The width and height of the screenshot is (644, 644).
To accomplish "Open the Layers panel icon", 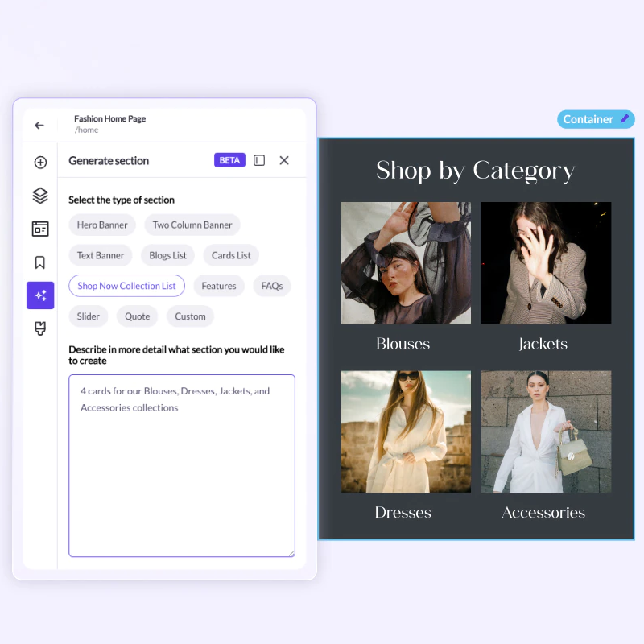I will [40, 196].
